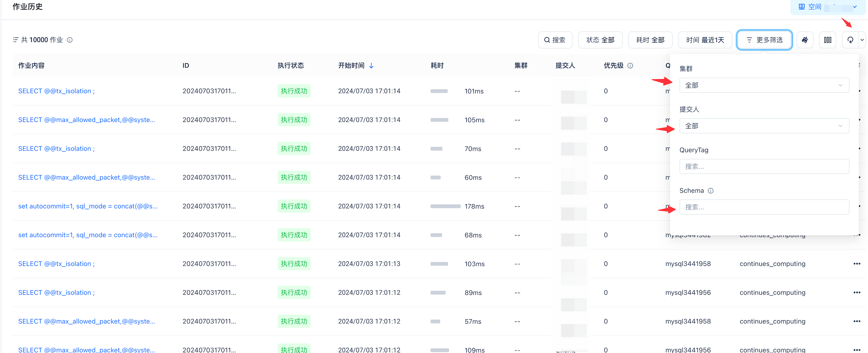Open more actions for mysql3441956 89ms row
Viewport: 868px width, 353px height.
pos(857,292)
